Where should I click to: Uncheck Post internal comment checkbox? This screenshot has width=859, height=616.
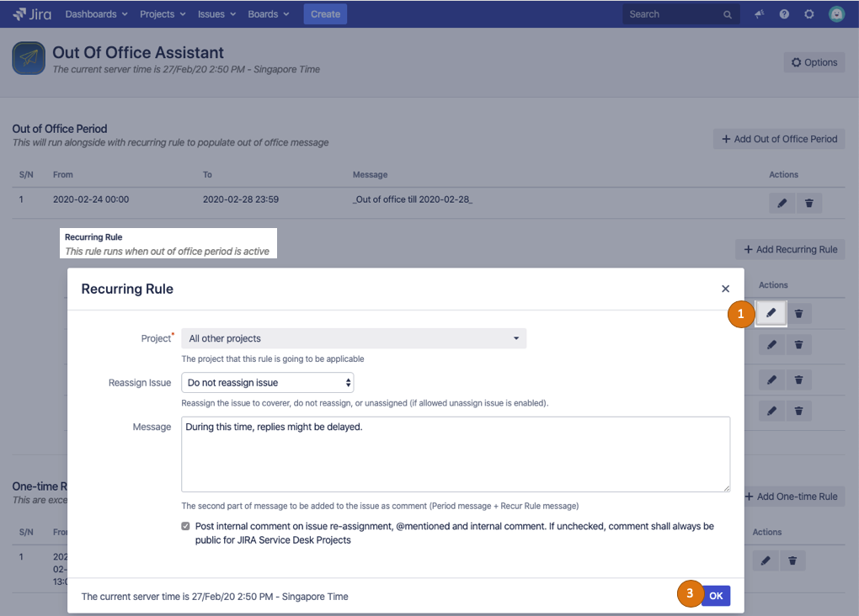[186, 526]
